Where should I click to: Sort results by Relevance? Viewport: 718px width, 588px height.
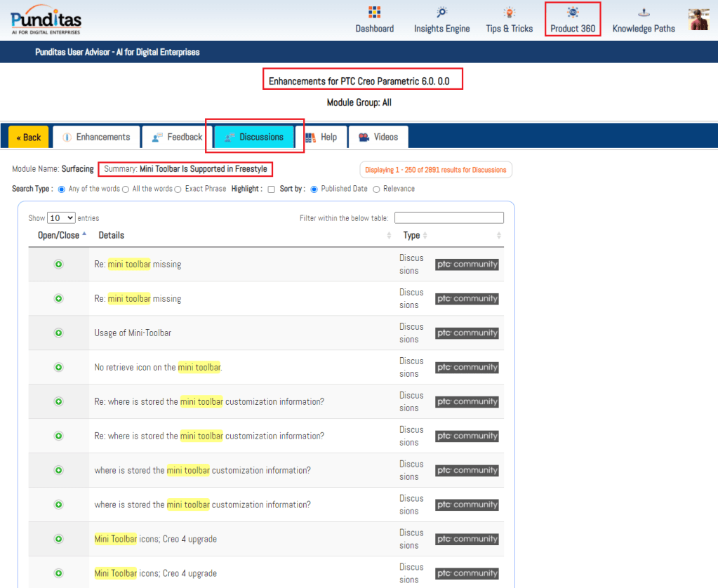click(376, 189)
